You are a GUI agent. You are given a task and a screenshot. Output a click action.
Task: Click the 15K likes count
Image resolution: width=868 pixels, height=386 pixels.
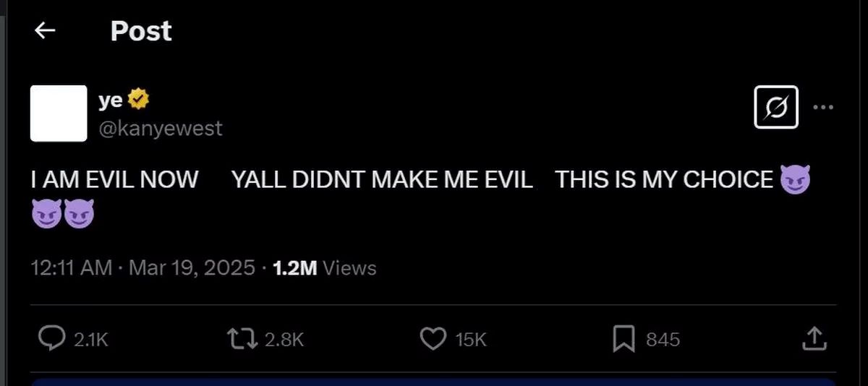(x=471, y=339)
